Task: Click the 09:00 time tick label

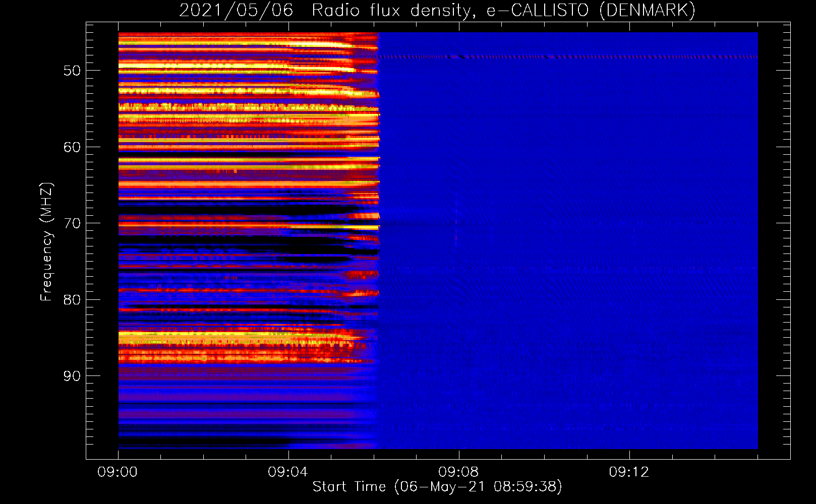Action: point(118,472)
